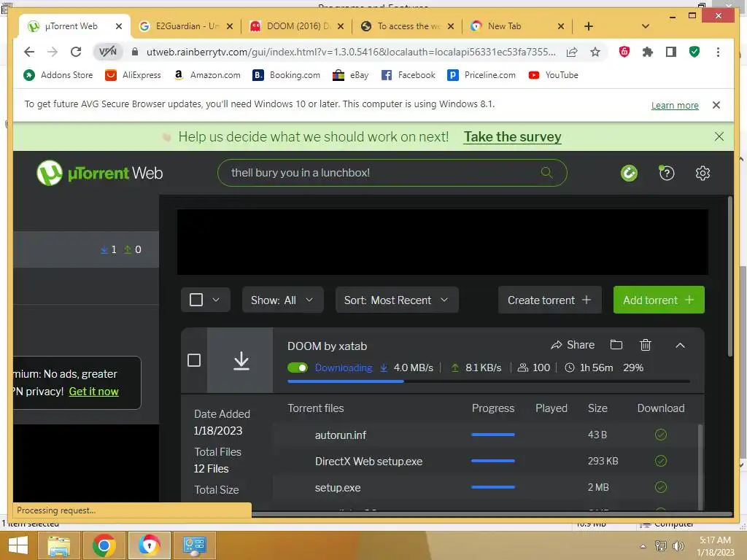
Task: Click the browser back arrow
Action: click(x=29, y=52)
